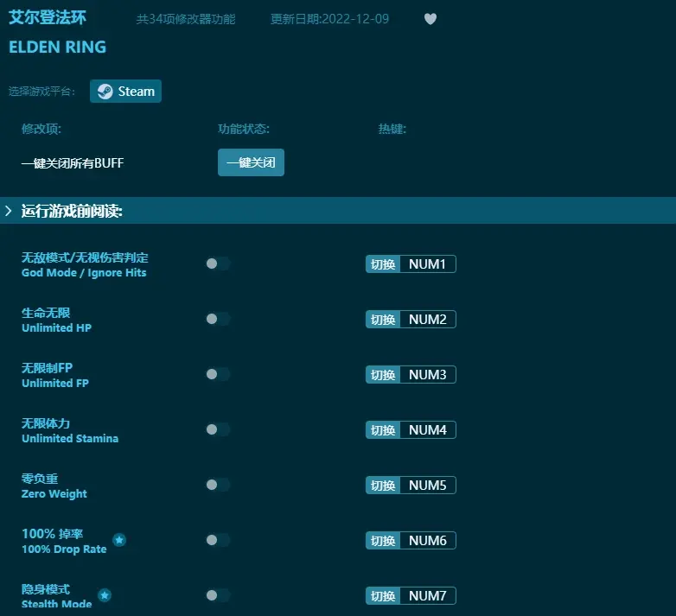This screenshot has height=616, width=676.
Task: Click the 一键关闭所有BUFF label
Action: (73, 162)
